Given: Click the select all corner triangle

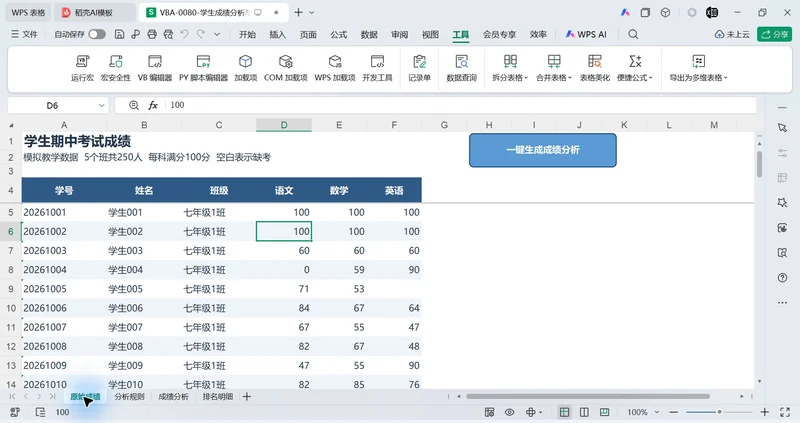Looking at the screenshot, I should (x=11, y=125).
